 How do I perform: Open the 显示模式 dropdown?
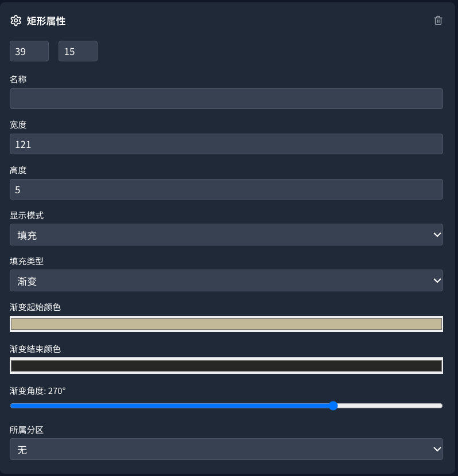coord(226,235)
